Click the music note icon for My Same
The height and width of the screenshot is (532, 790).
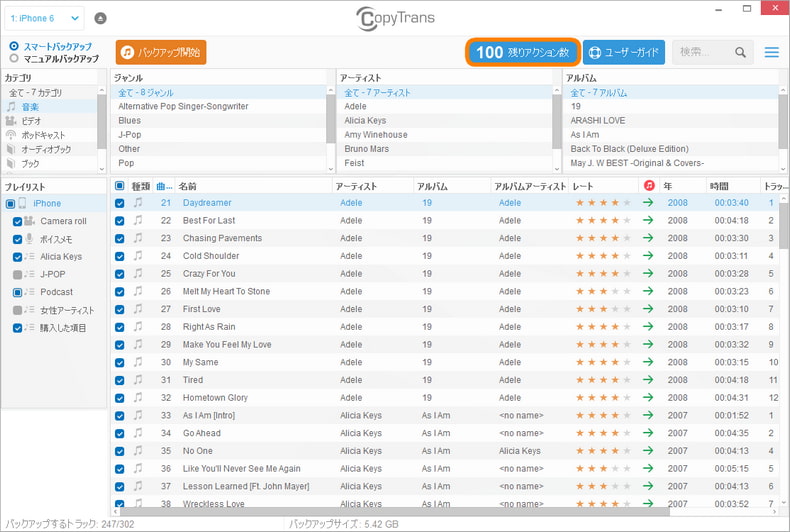coord(138,362)
